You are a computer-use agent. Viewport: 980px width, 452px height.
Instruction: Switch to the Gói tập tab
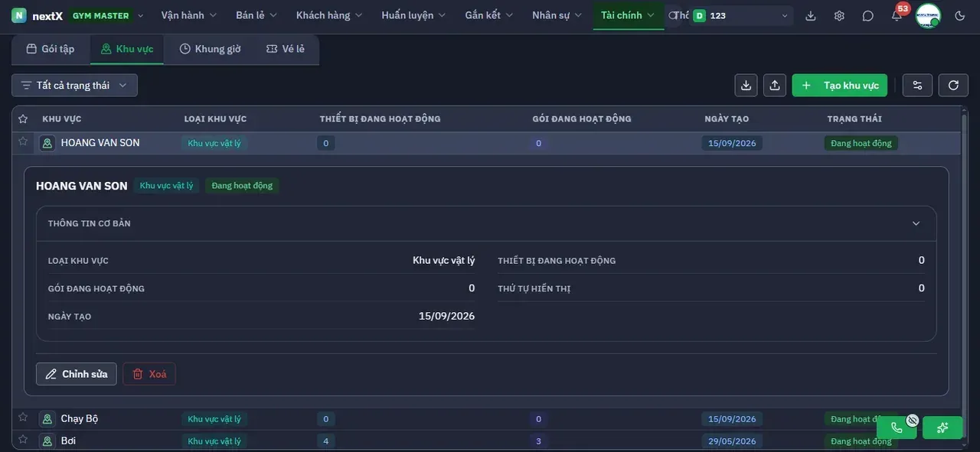pyautogui.click(x=51, y=49)
